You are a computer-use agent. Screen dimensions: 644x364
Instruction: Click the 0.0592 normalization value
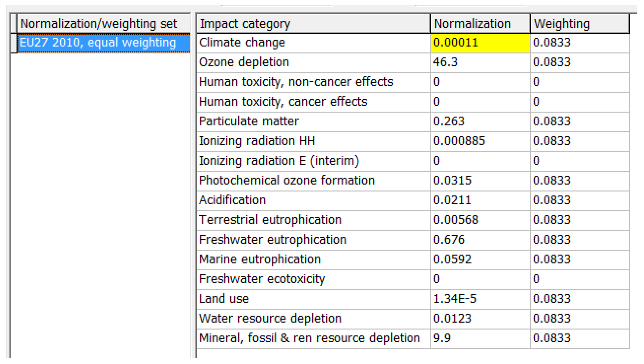pyautogui.click(x=480, y=260)
